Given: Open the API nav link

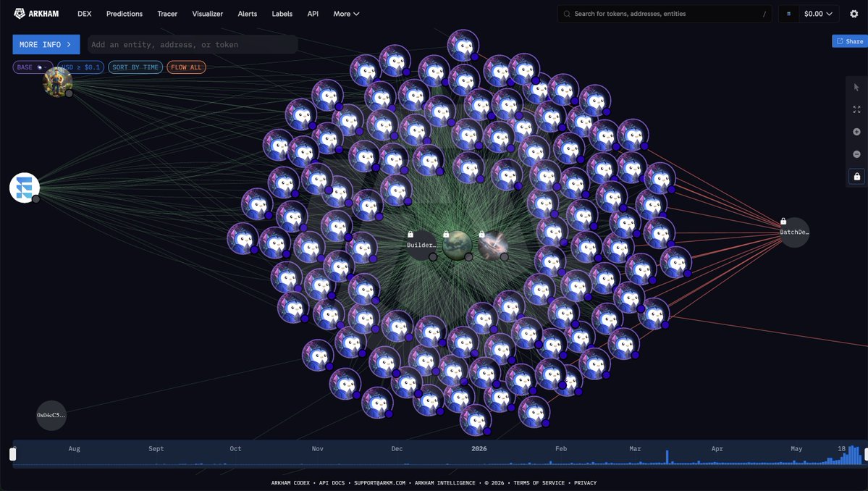Looking at the screenshot, I should (x=313, y=14).
